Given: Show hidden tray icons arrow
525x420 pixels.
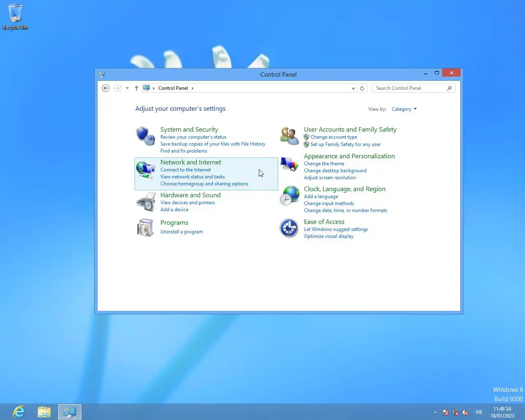Looking at the screenshot, I should click(435, 412).
